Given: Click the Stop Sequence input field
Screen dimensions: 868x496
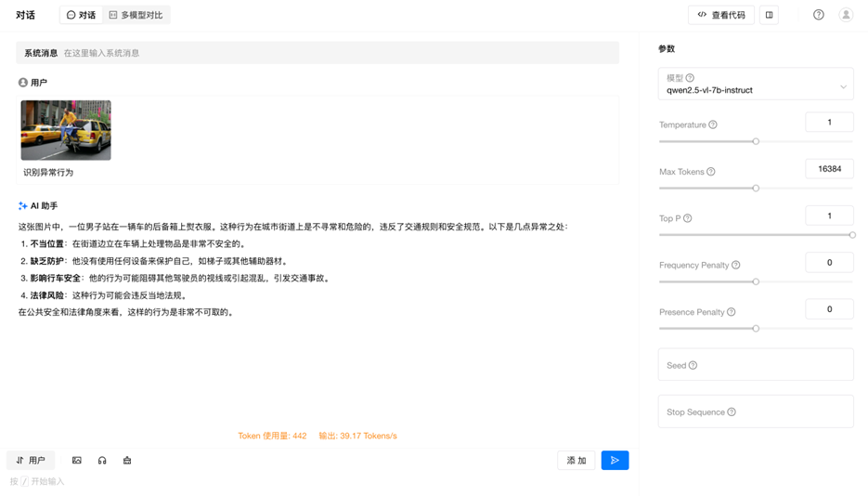Looking at the screenshot, I should 756,411.
